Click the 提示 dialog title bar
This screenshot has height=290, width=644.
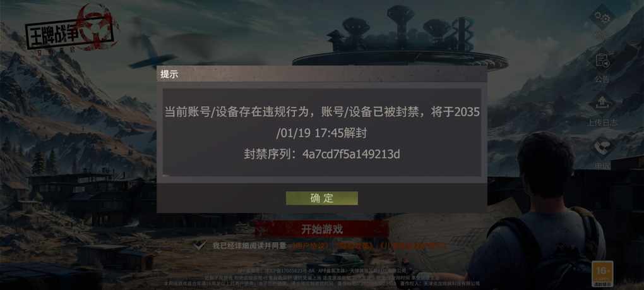coord(321,75)
